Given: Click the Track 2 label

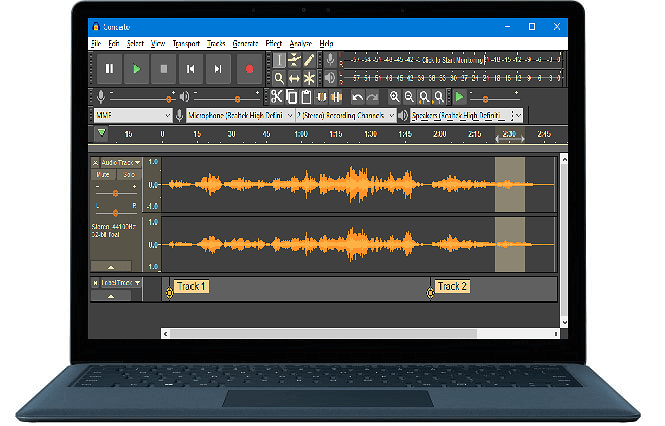Looking at the screenshot, I should pyautogui.click(x=452, y=286).
